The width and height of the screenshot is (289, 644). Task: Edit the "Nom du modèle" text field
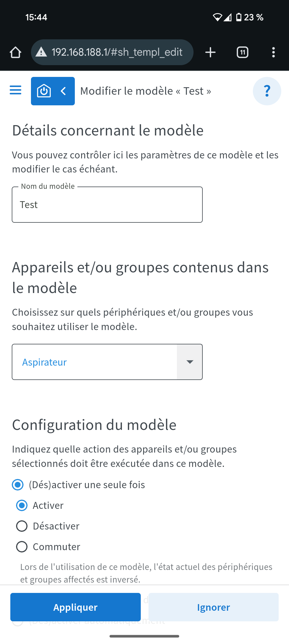click(x=107, y=205)
